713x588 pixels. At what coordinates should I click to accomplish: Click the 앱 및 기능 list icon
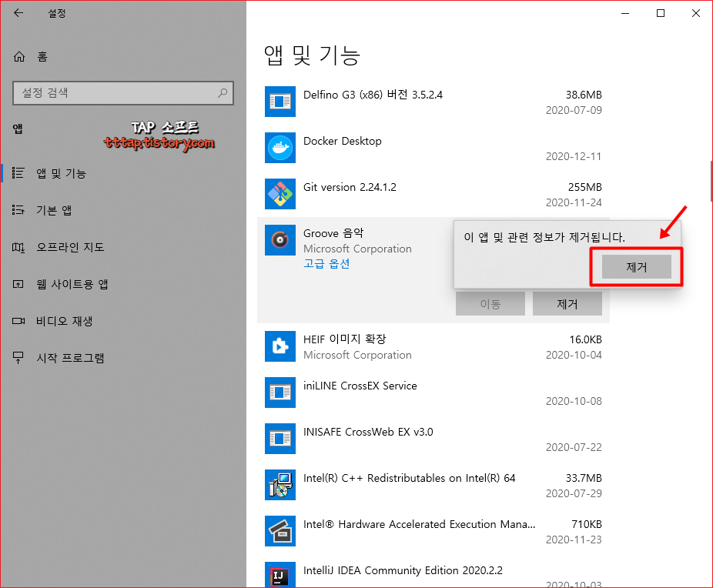point(18,173)
